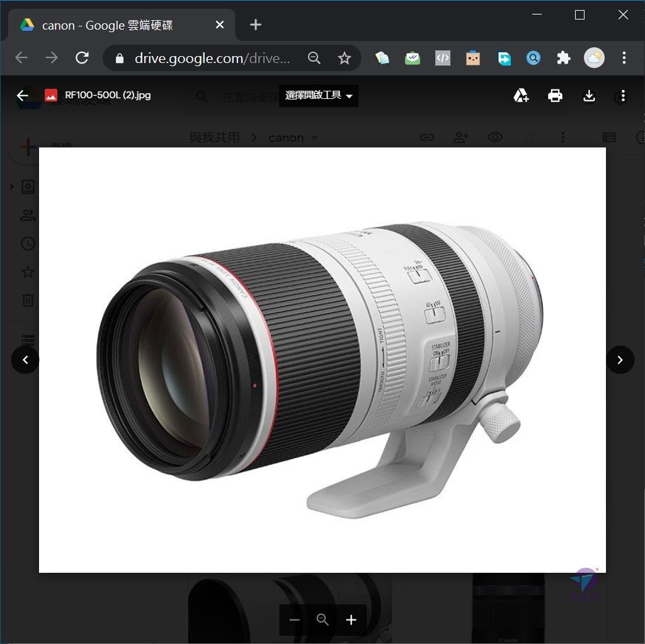Viewport: 645px width, 644px height.
Task: Zoom out the preview image
Action: pyautogui.click(x=295, y=619)
